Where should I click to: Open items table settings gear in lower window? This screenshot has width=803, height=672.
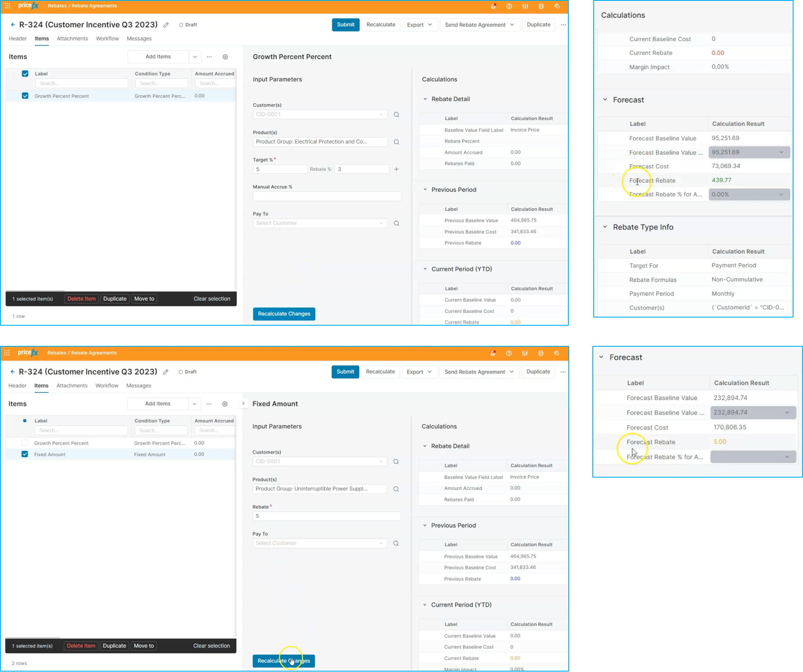coord(225,404)
